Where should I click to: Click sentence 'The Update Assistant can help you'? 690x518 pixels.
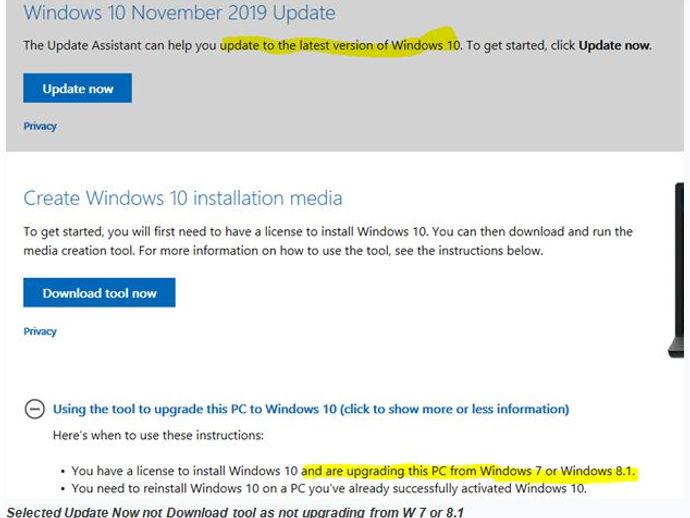tap(338, 45)
